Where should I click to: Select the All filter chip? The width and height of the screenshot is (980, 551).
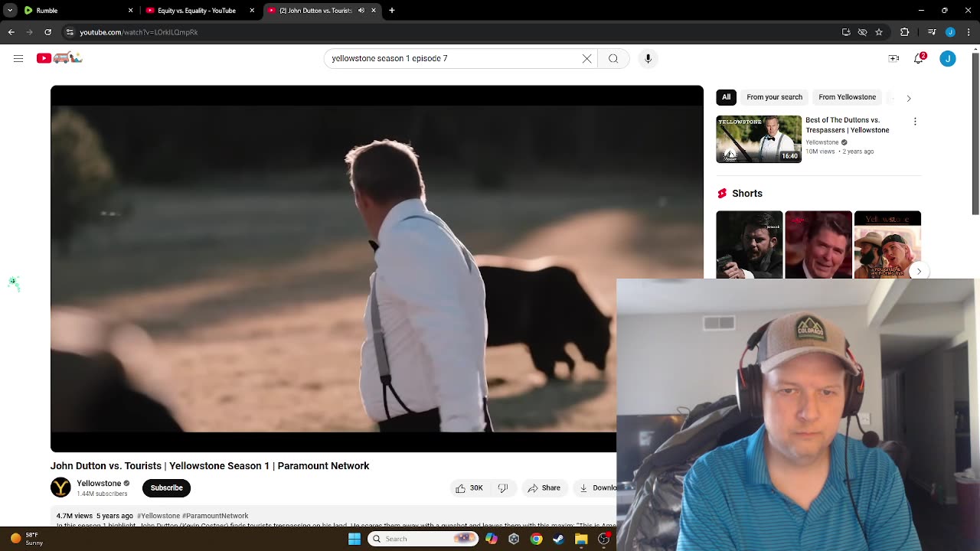tap(727, 97)
